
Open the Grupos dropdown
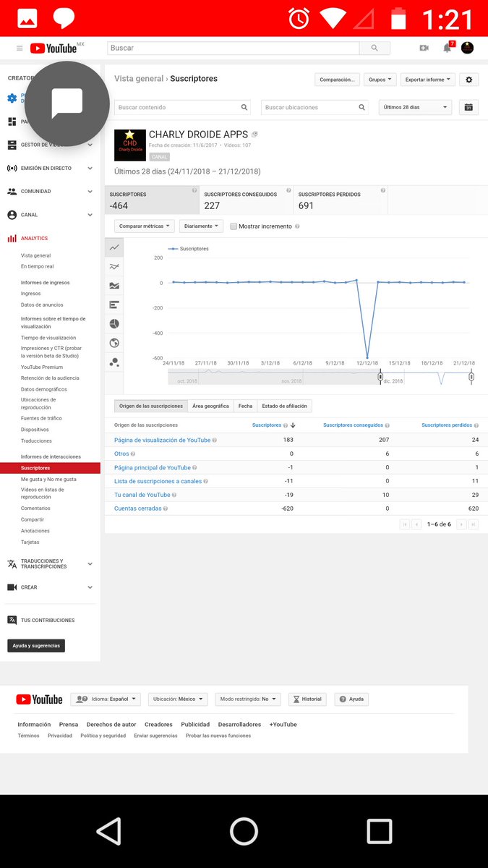click(381, 80)
